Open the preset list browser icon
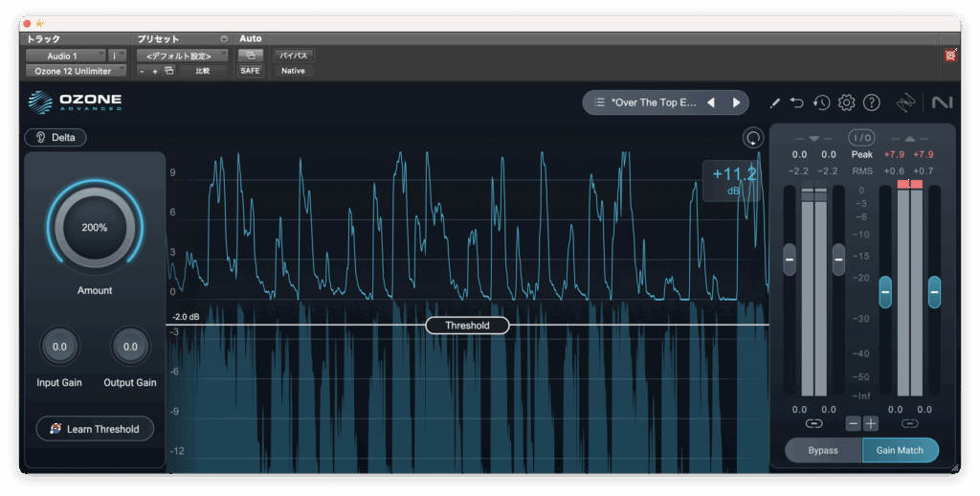This screenshot has width=980, height=496. (599, 102)
